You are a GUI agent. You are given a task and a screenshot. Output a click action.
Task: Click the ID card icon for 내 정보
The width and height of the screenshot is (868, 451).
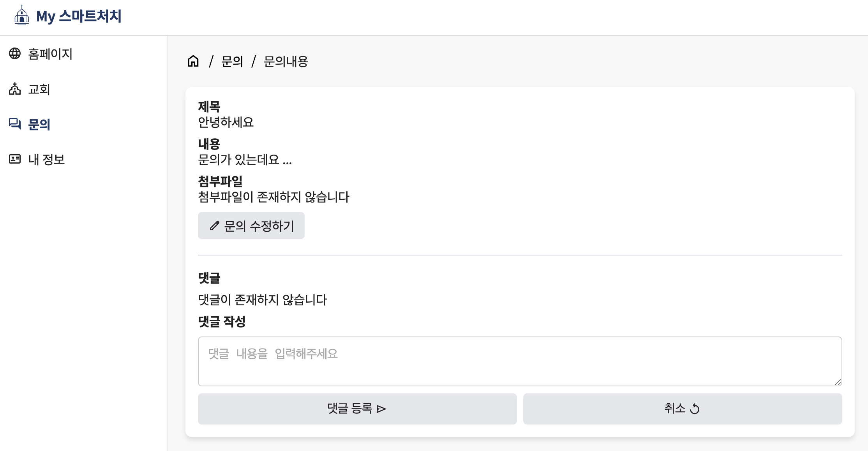[x=15, y=159]
